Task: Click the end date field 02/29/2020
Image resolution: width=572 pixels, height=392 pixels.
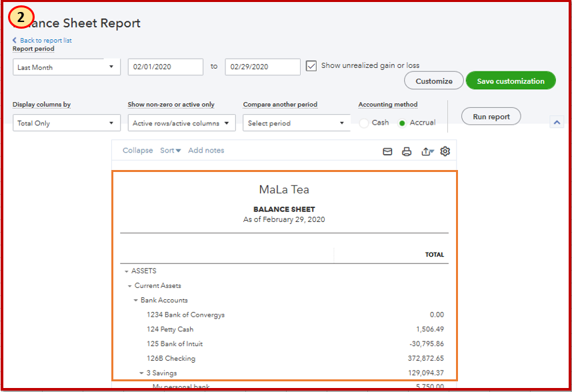Action: (263, 67)
